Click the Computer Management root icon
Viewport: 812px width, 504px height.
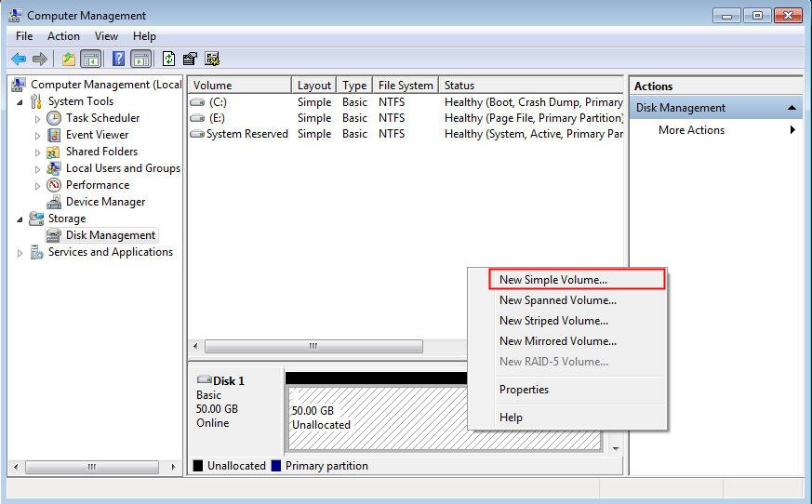point(19,85)
